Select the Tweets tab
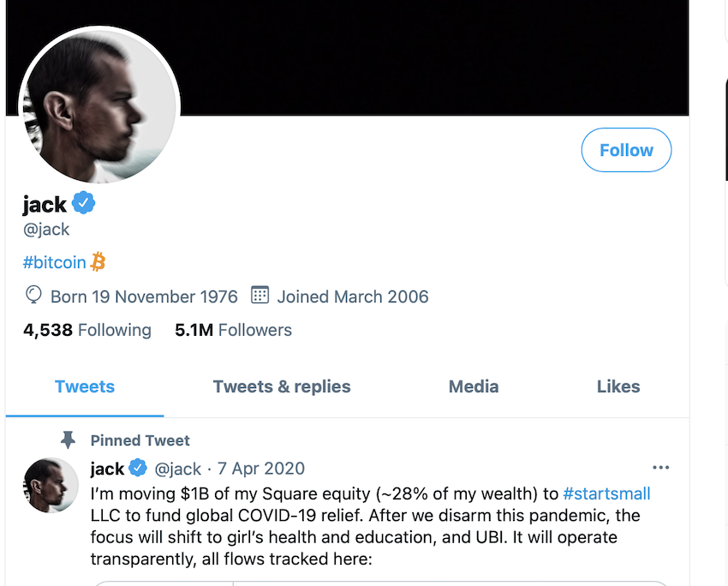 point(85,386)
